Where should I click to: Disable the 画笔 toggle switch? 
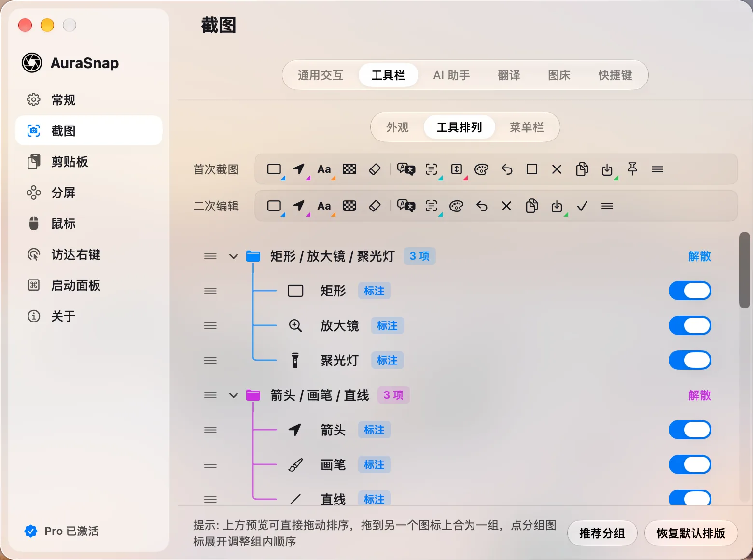point(690,464)
